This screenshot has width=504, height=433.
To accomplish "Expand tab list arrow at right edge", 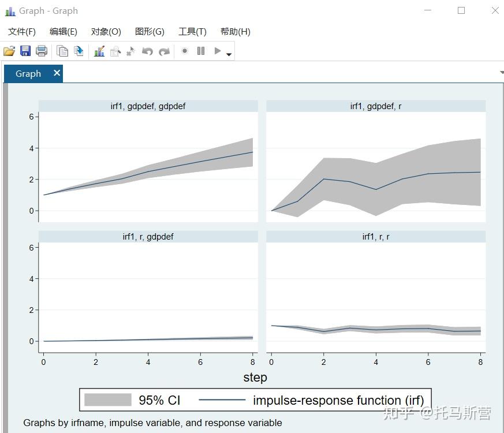I will point(502,72).
